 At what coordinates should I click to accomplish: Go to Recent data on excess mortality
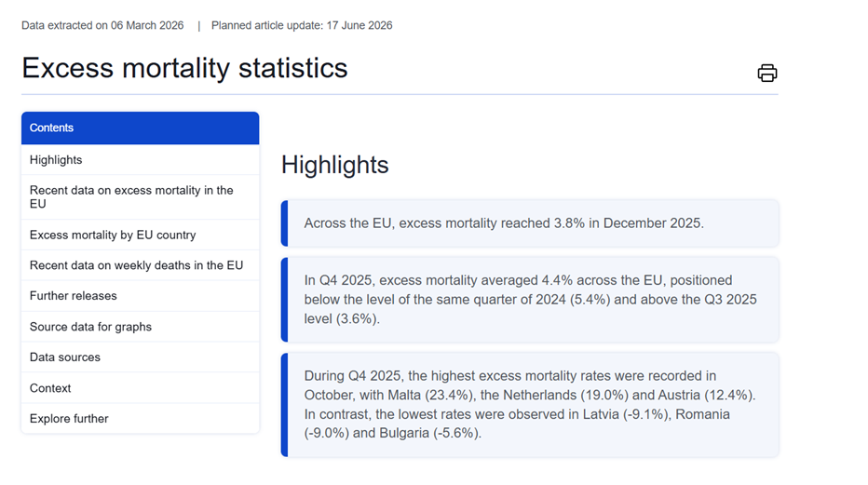point(131,196)
